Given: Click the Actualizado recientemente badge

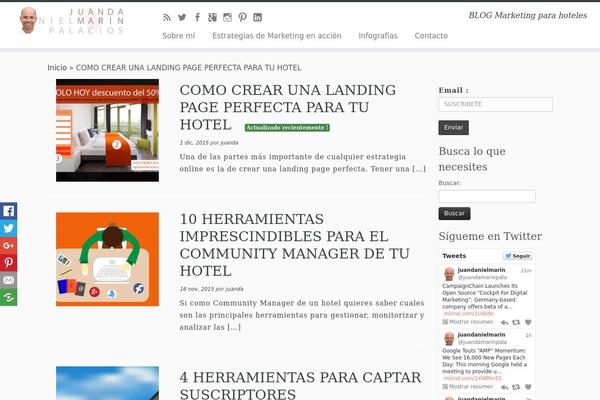Looking at the screenshot, I should click(x=287, y=127).
